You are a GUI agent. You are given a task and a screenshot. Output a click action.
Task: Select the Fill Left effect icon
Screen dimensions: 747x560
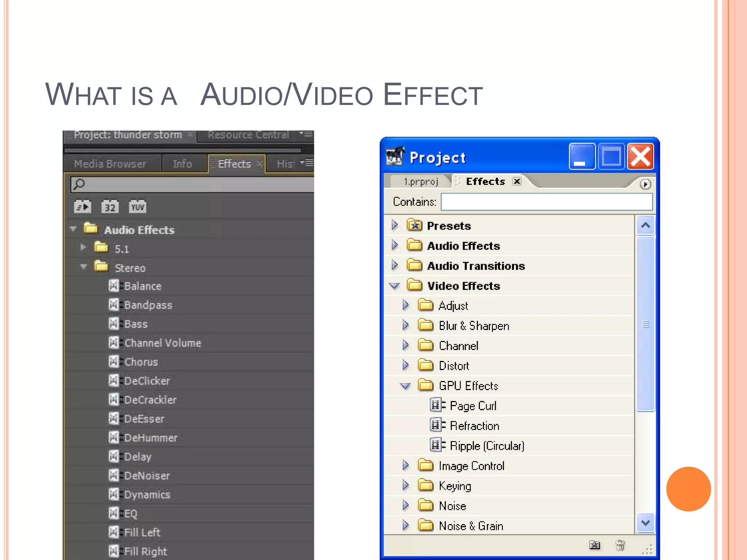114,532
